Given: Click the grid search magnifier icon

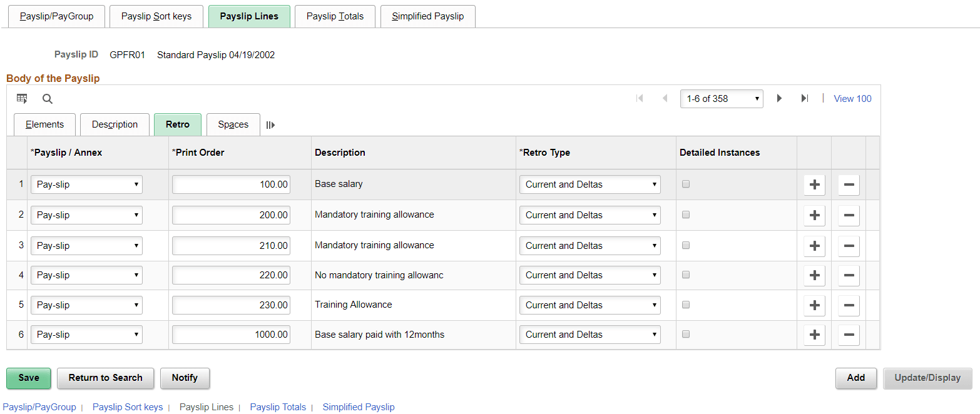Looking at the screenshot, I should [48, 99].
